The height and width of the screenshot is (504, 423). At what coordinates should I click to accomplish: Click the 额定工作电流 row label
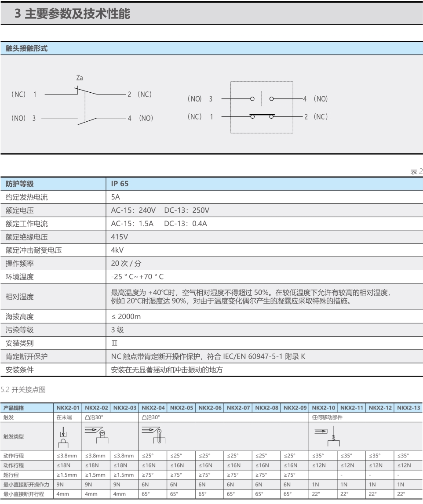(26, 224)
